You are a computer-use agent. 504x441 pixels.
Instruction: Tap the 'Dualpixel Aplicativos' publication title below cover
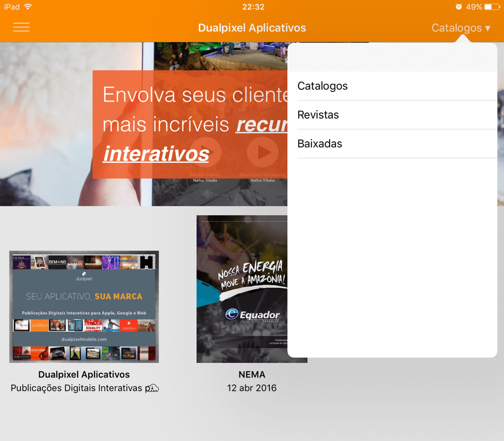coord(84,374)
